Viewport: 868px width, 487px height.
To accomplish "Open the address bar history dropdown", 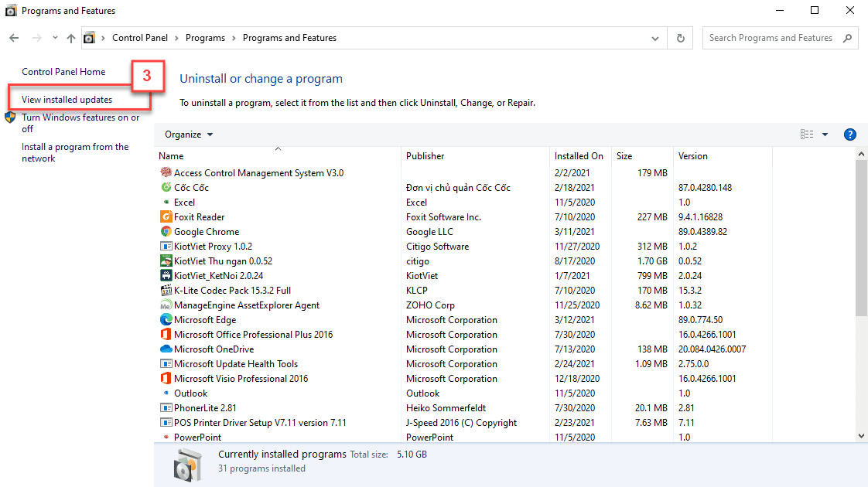I will click(655, 38).
